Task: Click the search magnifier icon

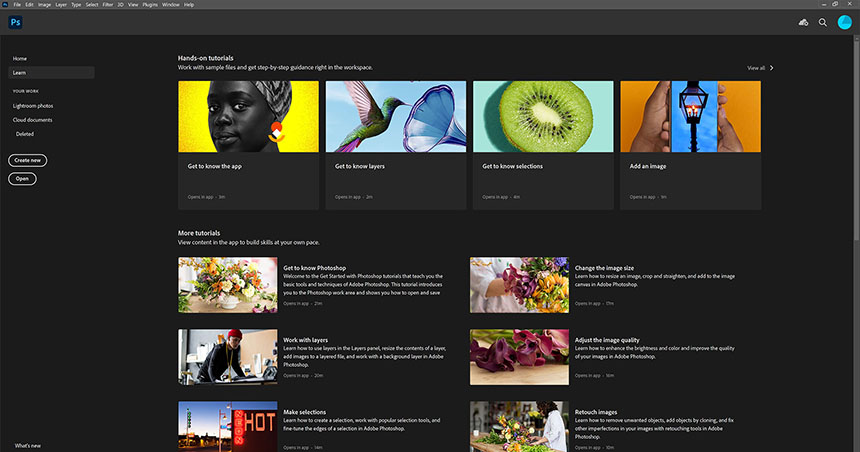Action: point(823,22)
